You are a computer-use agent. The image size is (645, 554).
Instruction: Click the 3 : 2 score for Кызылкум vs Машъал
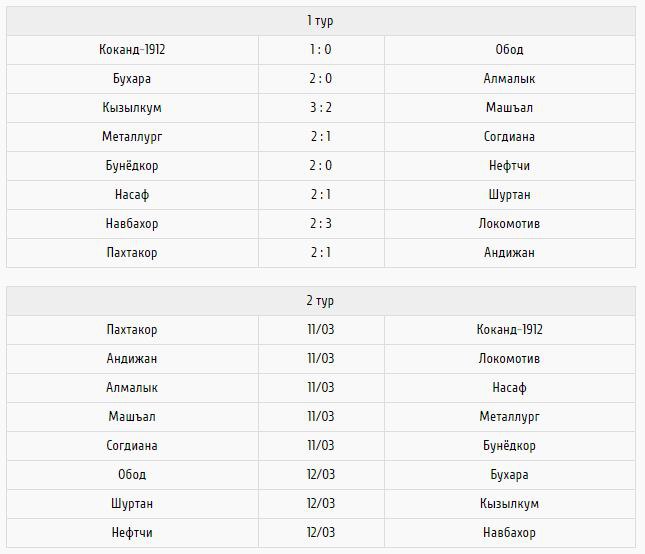(321, 108)
